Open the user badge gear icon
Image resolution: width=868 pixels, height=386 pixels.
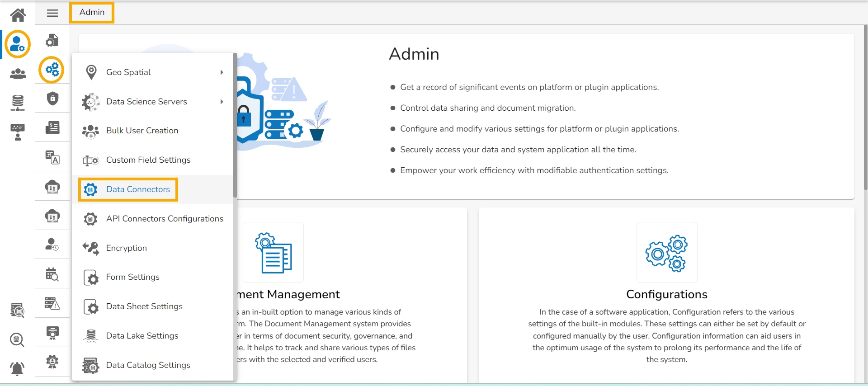pyautogui.click(x=52, y=362)
